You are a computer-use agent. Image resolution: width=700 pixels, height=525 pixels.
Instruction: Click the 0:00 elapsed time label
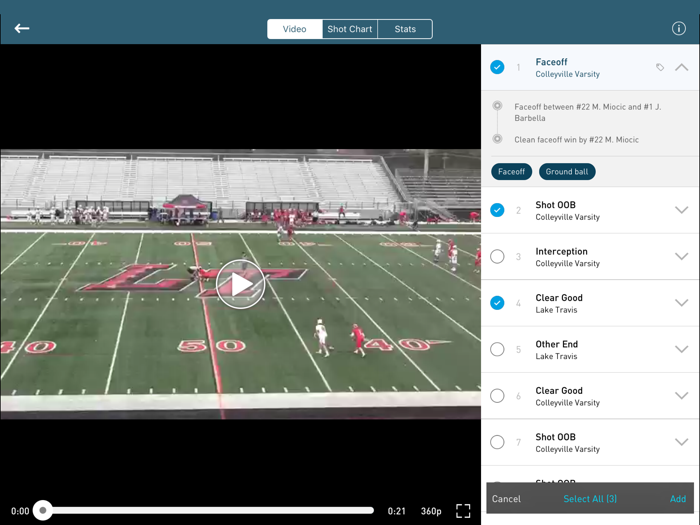click(20, 511)
